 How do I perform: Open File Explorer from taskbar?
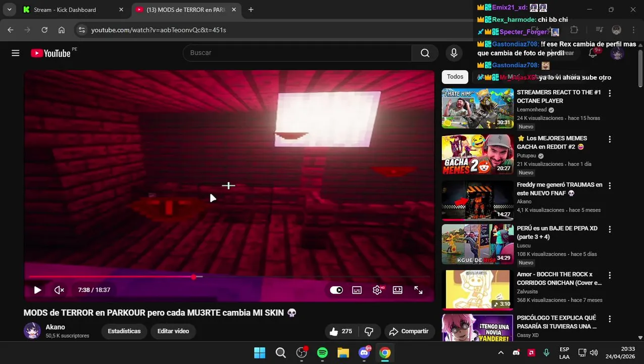(x=343, y=353)
